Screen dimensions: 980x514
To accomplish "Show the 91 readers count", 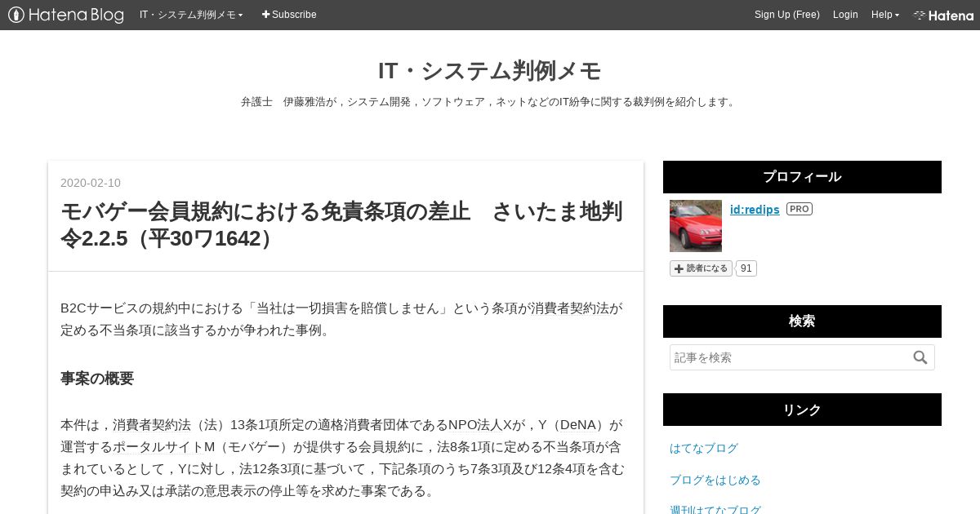I will [746, 268].
